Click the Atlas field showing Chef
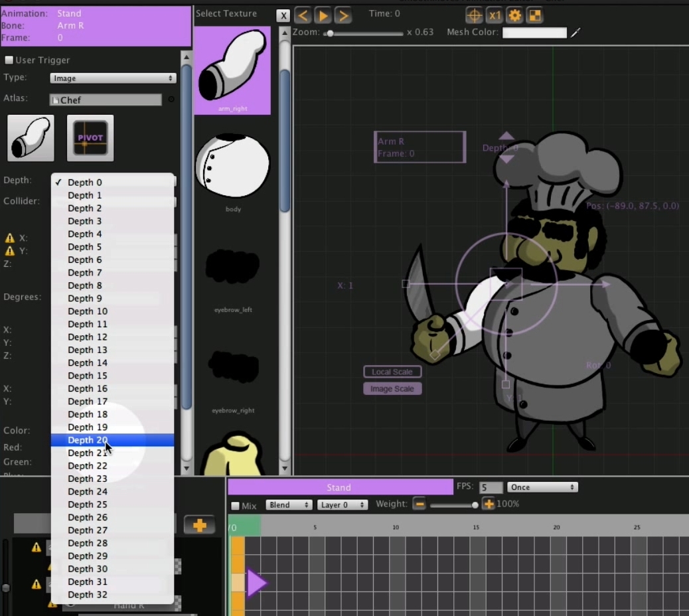This screenshot has height=616, width=689. (x=106, y=100)
